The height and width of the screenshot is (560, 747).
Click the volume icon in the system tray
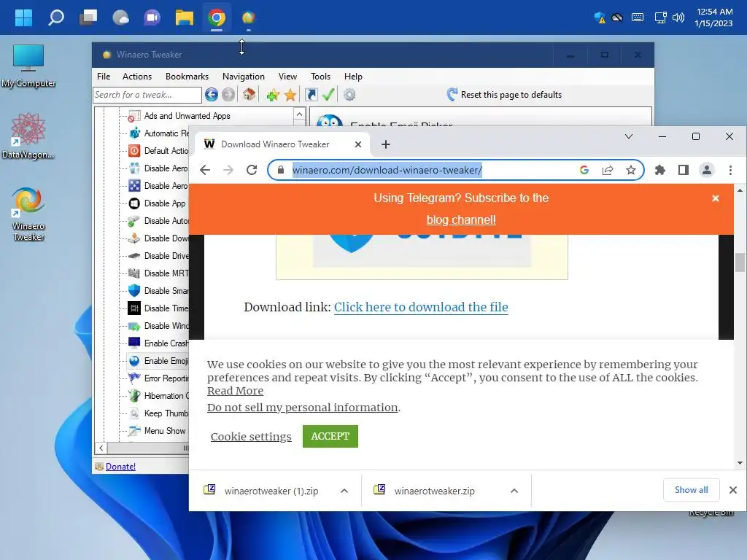[678, 18]
